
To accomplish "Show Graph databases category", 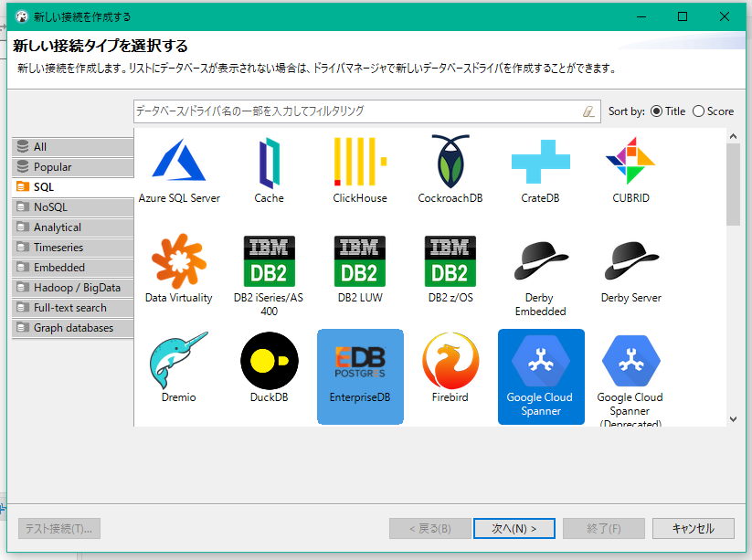I will [72, 328].
